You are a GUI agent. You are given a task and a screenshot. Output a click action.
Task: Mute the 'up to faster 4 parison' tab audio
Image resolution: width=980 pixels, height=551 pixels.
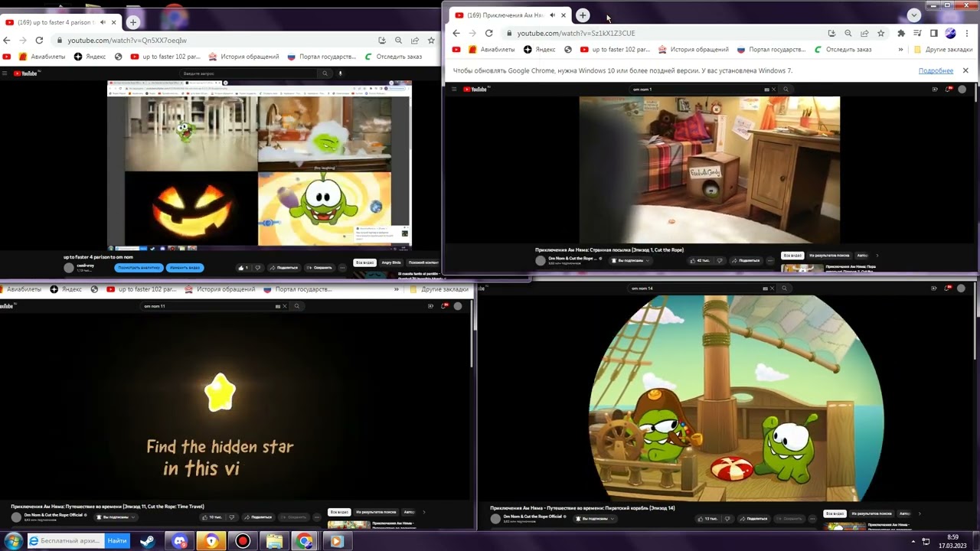point(103,22)
